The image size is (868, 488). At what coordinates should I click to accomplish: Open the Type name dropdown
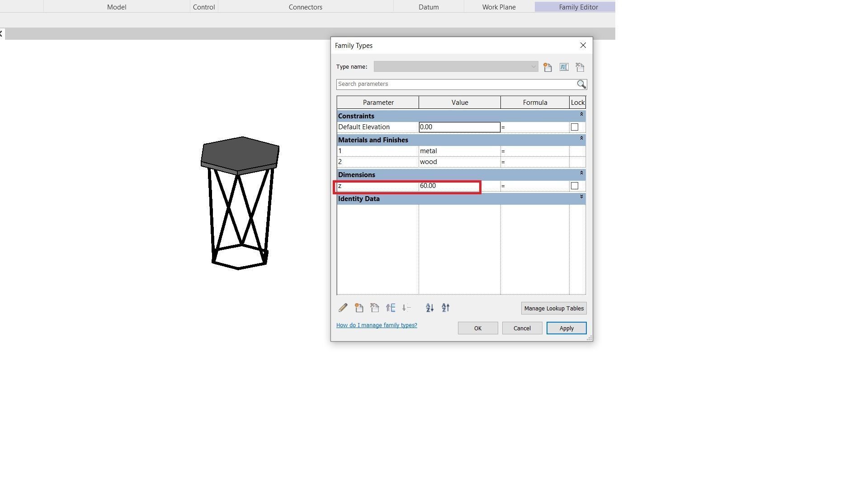pos(533,67)
